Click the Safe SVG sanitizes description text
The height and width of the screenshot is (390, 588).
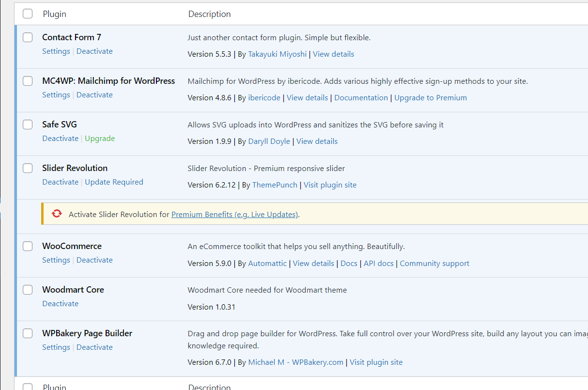tap(316, 125)
